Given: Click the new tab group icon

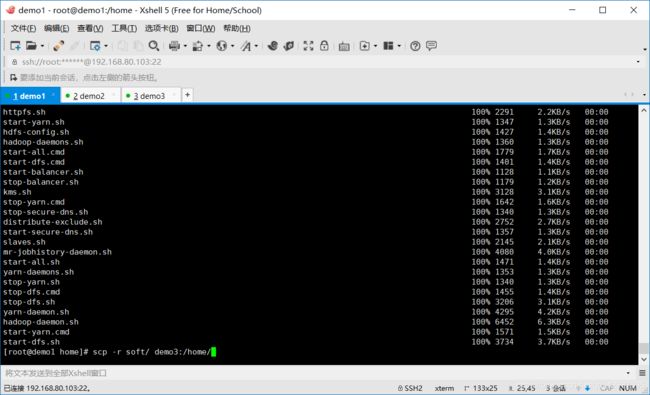Looking at the screenshot, I should [x=364, y=46].
